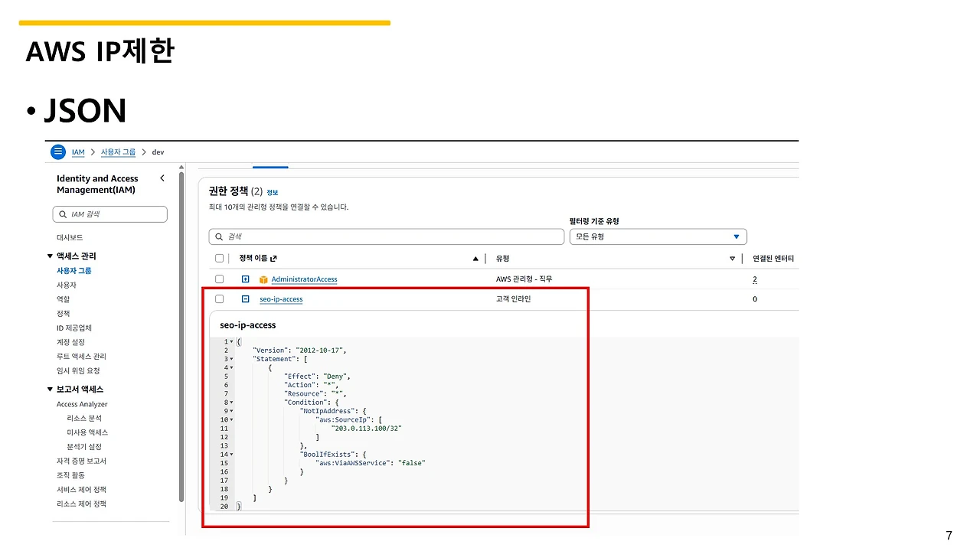The image size is (980, 551).
Task: Open the AWS hamburger navigation menu
Action: point(58,152)
